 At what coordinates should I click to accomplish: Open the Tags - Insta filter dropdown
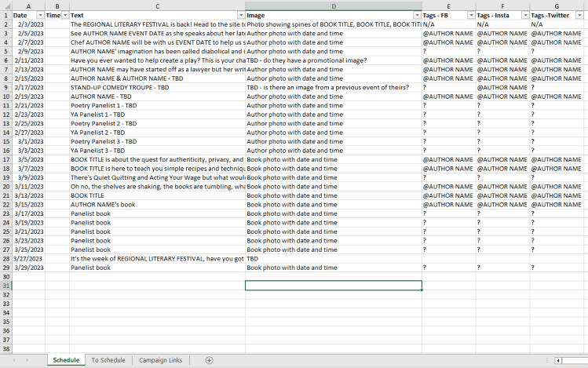point(524,16)
